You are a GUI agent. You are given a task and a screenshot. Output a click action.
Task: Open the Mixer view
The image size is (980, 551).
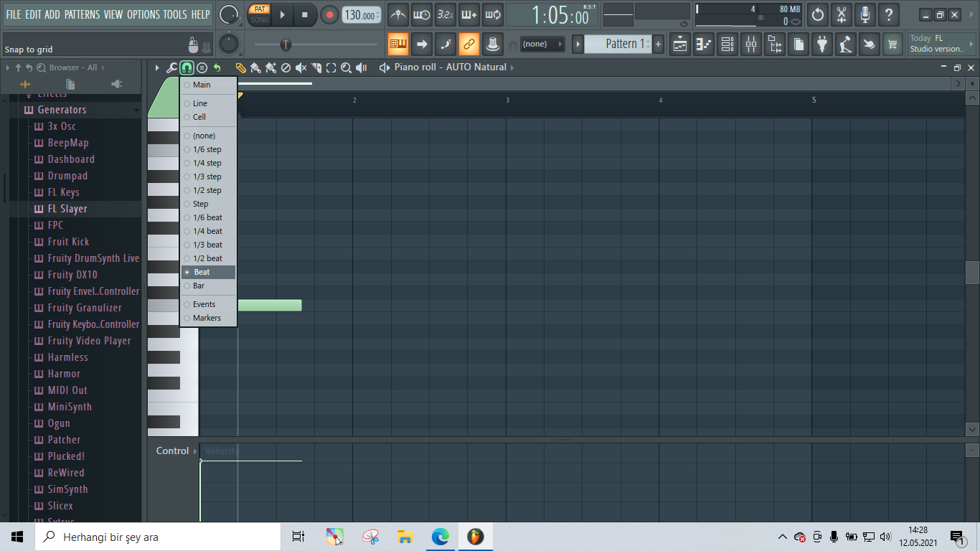pos(751,44)
